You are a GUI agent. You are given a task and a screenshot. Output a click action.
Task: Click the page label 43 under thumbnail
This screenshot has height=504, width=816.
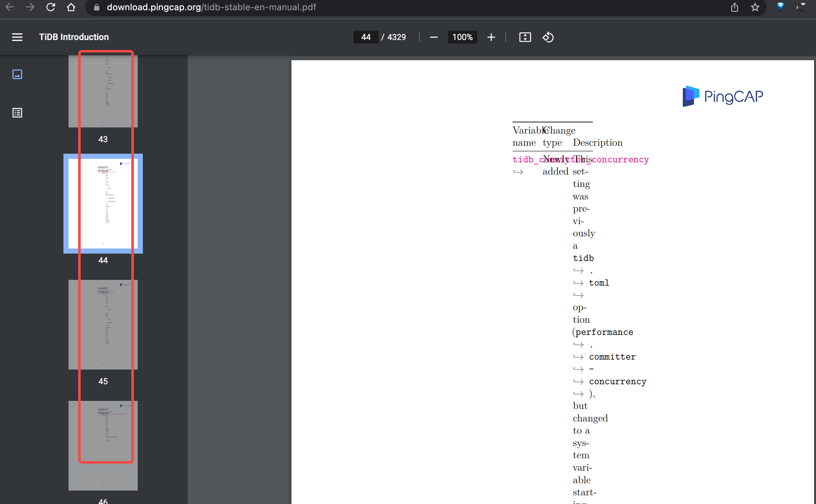coord(103,139)
